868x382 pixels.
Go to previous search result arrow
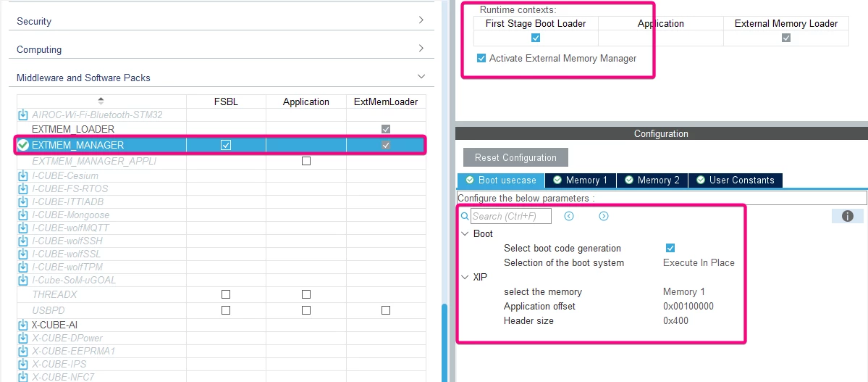[x=569, y=216]
